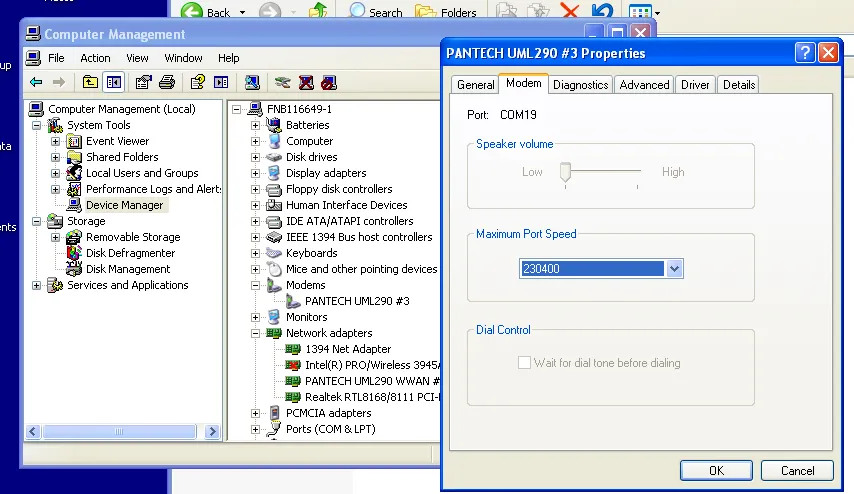
Task: Click left arrow of console tree scrollbar
Action: tap(33, 432)
